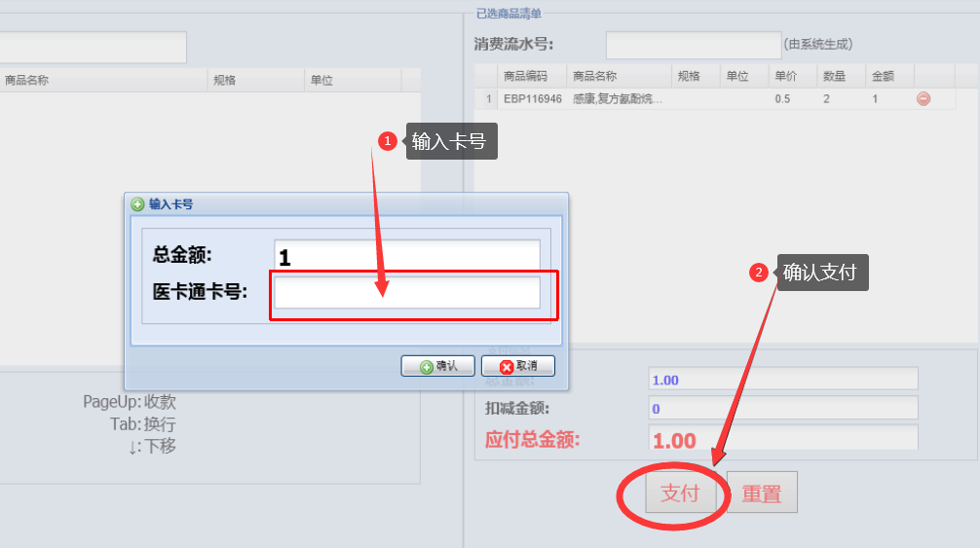980x548 pixels.
Task: Click the red remove icon in product row
Action: click(923, 98)
